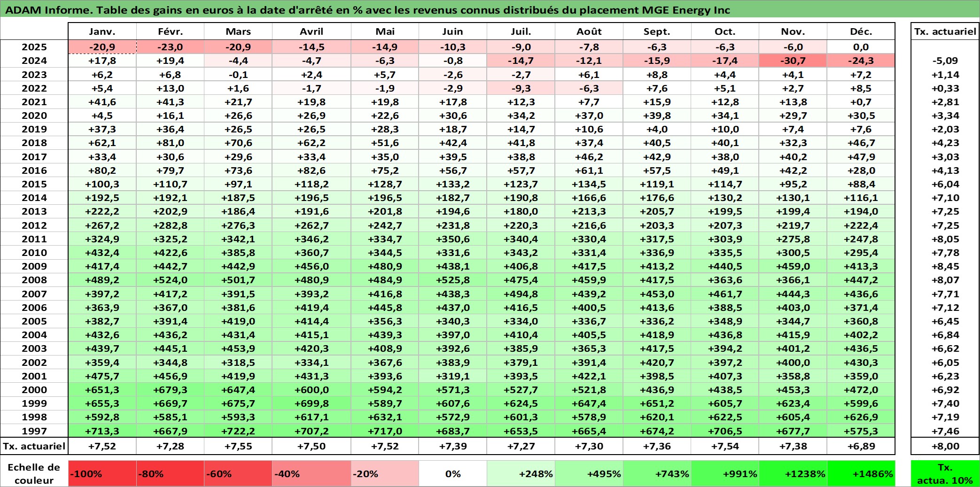
Task: Select the 2015 Août cell +134,5
Action: click(x=589, y=184)
